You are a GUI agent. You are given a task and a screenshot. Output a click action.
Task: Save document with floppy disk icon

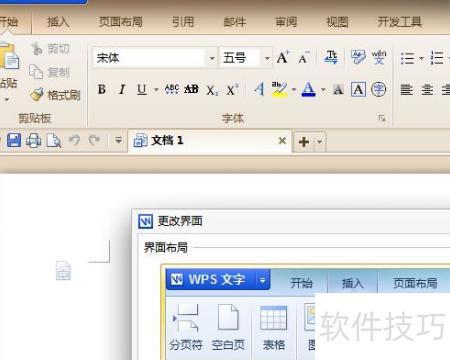click(14, 140)
